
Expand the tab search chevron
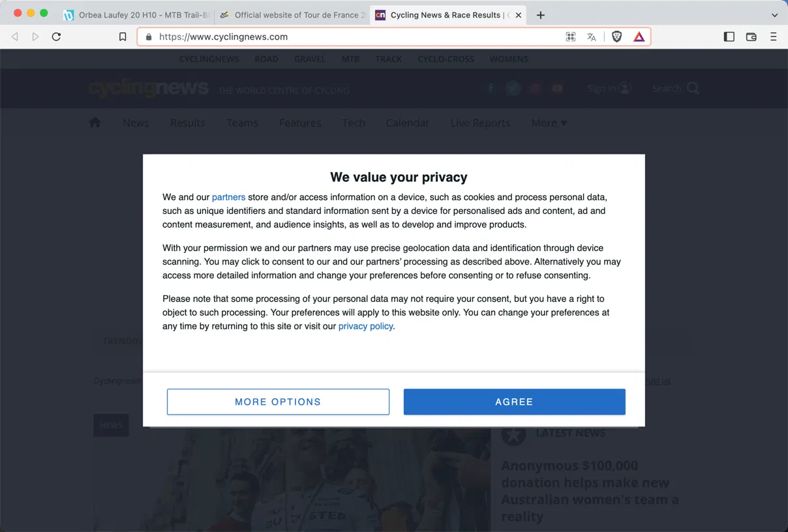tap(774, 15)
